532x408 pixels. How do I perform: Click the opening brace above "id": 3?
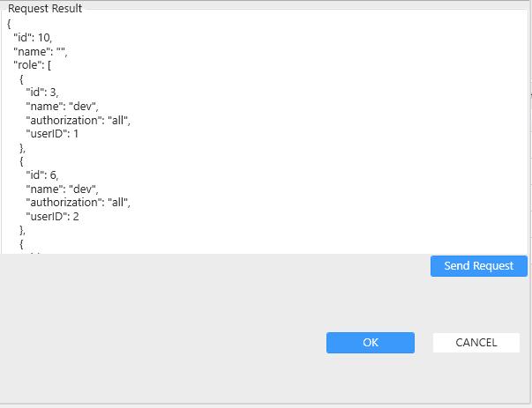click(x=22, y=79)
